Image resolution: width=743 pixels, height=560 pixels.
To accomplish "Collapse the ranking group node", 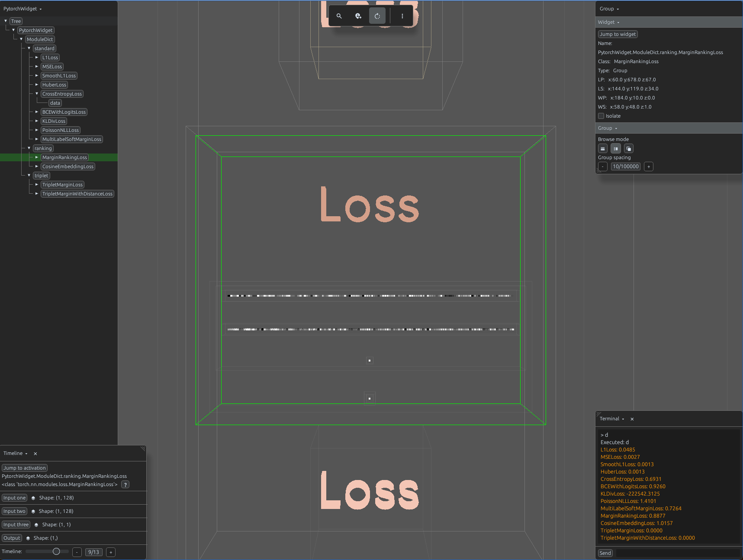I will [29, 148].
